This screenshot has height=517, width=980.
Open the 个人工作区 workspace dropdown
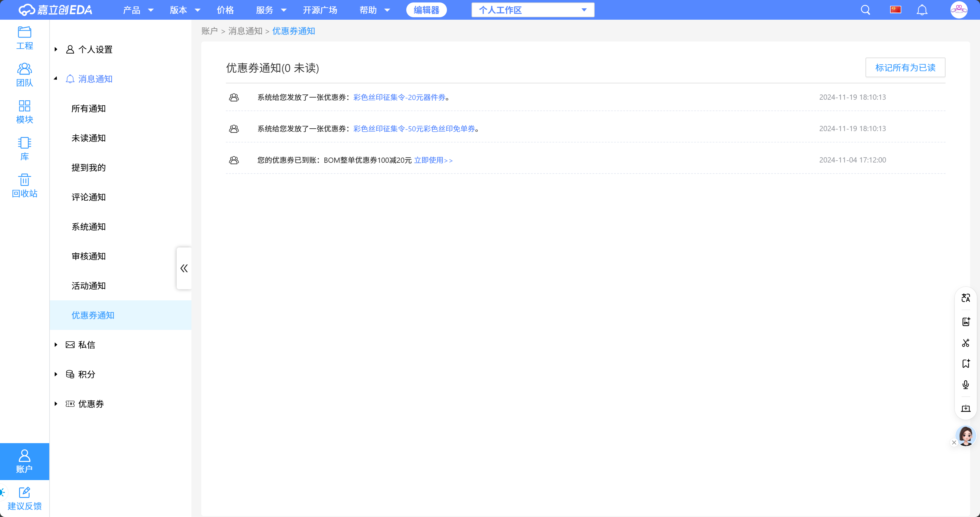click(532, 10)
